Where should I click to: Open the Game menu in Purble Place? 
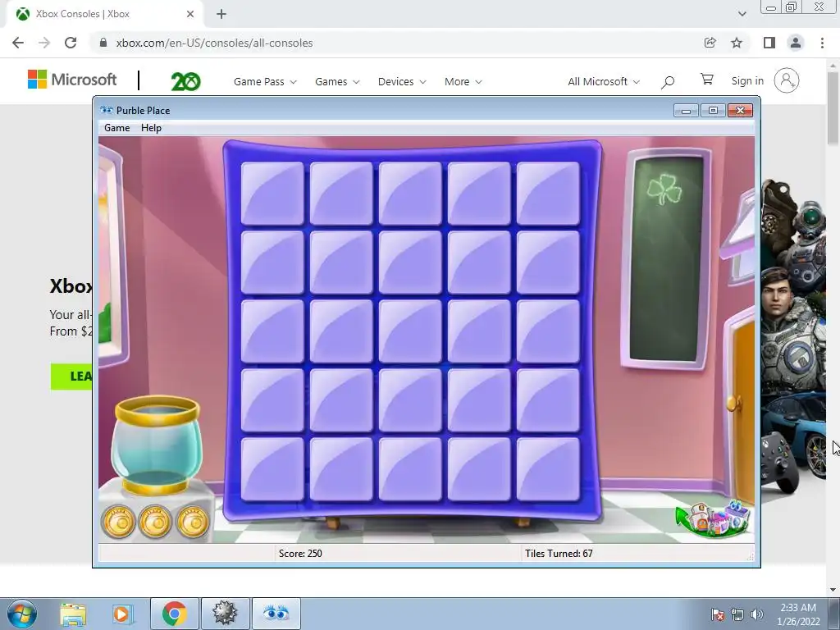[x=116, y=128]
